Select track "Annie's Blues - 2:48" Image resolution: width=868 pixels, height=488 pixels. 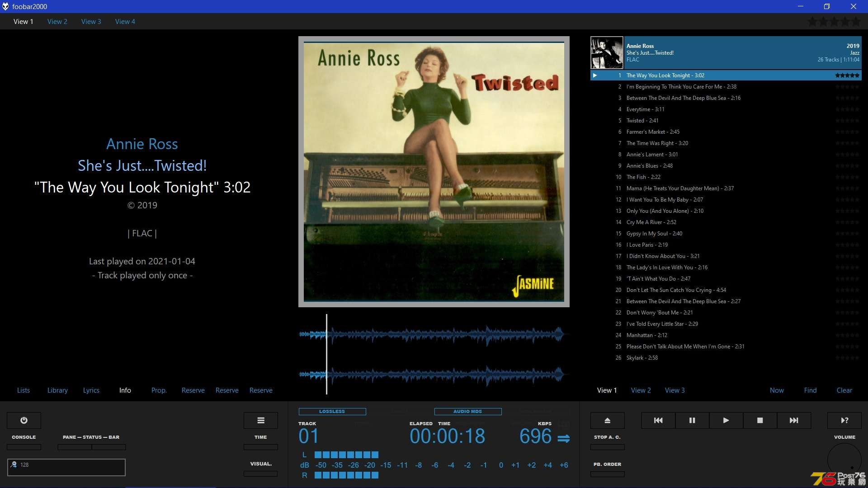(x=726, y=166)
